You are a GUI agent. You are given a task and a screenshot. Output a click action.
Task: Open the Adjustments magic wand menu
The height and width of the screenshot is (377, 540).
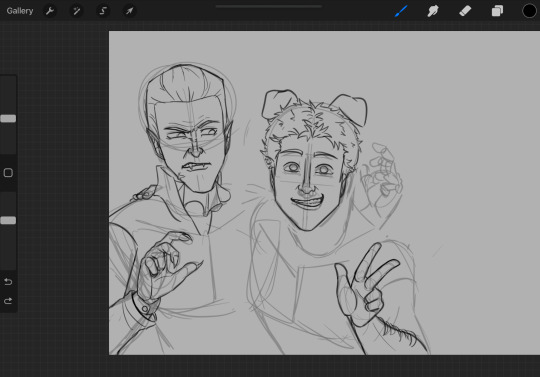76,11
